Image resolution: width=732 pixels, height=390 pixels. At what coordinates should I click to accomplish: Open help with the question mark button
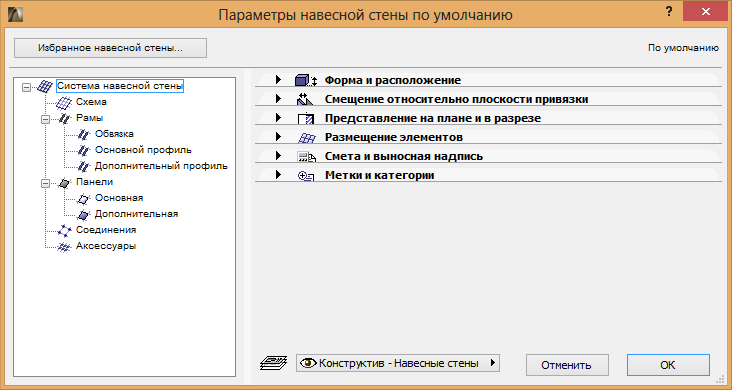coord(669,12)
